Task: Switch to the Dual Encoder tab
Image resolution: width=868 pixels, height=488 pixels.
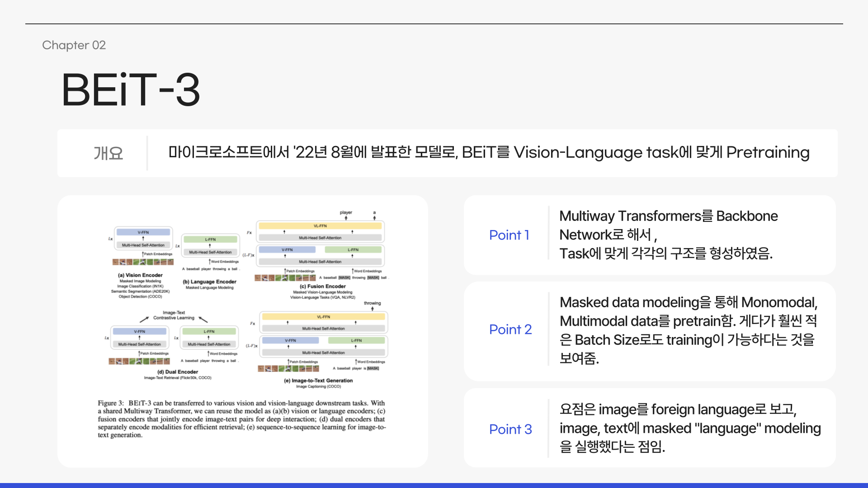Action: [x=178, y=372]
